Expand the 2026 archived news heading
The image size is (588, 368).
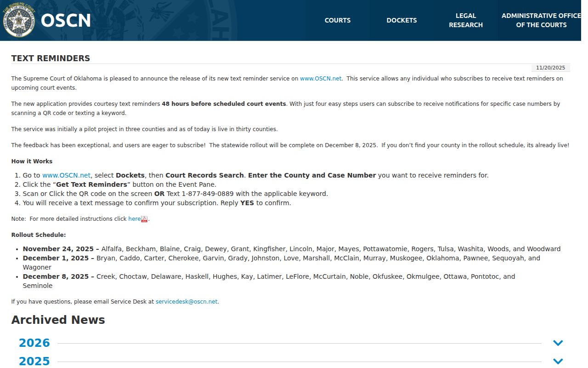tap(34, 343)
